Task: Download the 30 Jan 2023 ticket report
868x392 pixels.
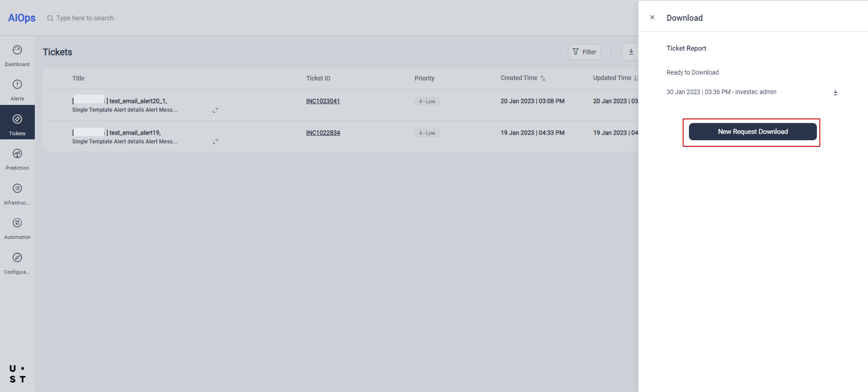Action: (835, 92)
